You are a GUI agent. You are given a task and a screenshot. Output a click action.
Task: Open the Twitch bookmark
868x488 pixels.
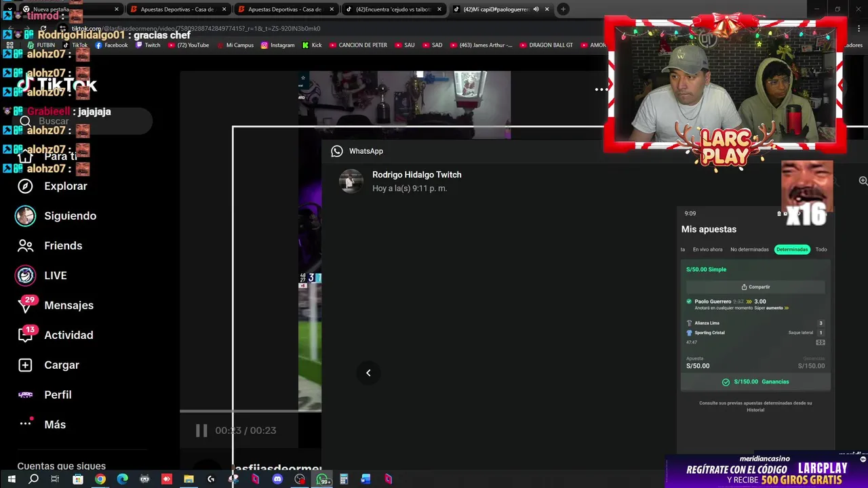tap(148, 45)
